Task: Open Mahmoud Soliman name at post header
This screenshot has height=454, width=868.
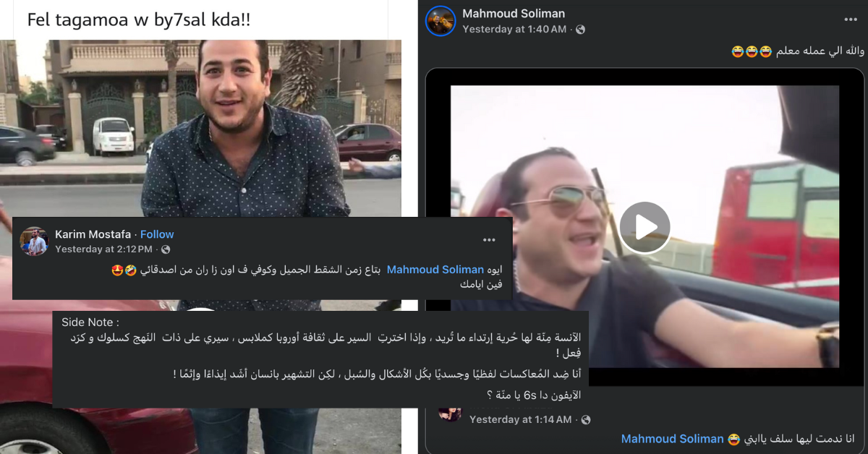Action: 514,14
